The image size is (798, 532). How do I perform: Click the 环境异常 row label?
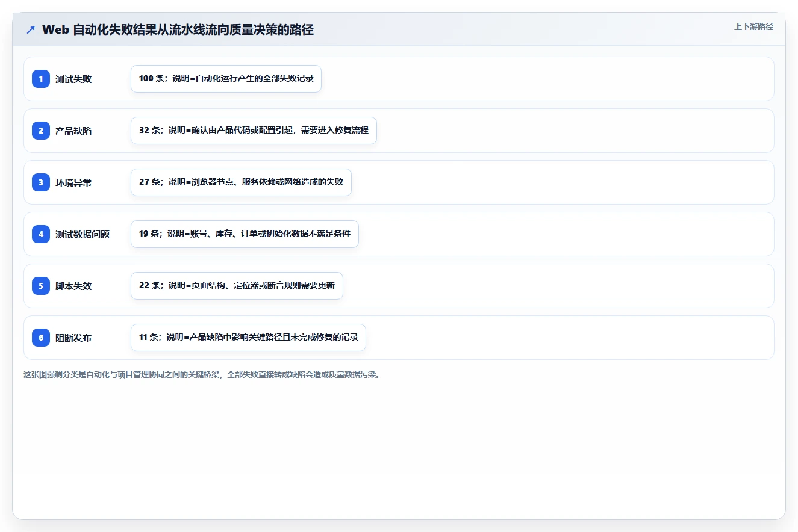tap(73, 182)
